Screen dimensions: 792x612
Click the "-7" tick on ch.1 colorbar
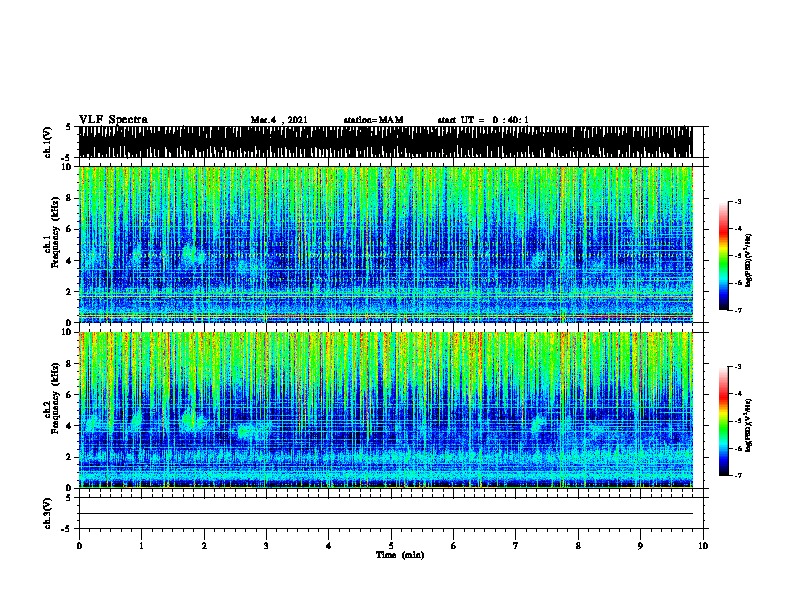[x=738, y=310]
